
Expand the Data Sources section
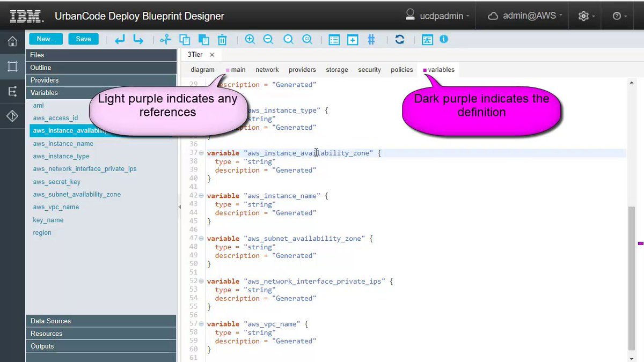pos(101,321)
